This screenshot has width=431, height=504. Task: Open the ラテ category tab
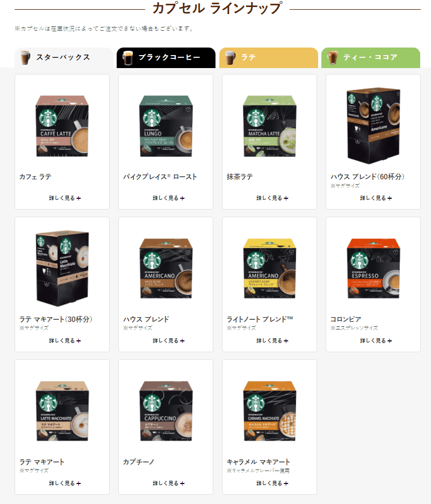268,58
